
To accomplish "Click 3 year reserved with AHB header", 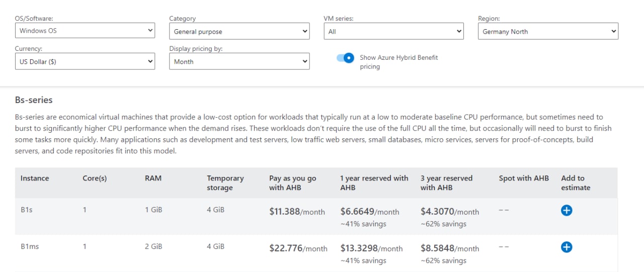I will pyautogui.click(x=447, y=183).
